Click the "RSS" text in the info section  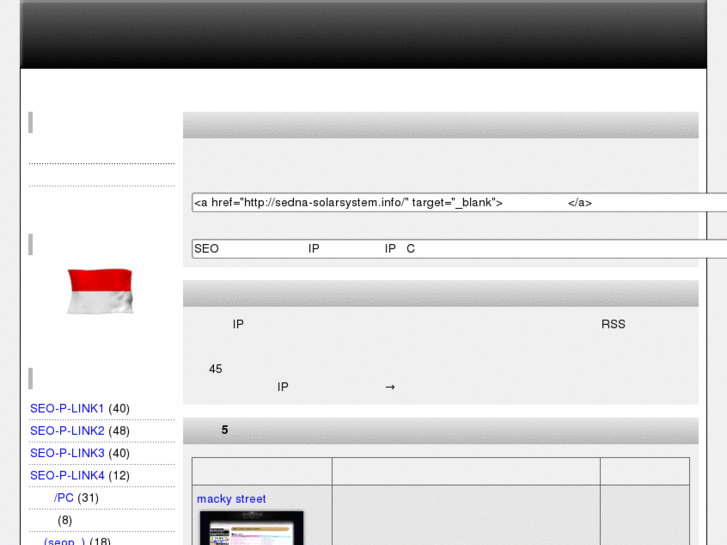click(x=613, y=324)
